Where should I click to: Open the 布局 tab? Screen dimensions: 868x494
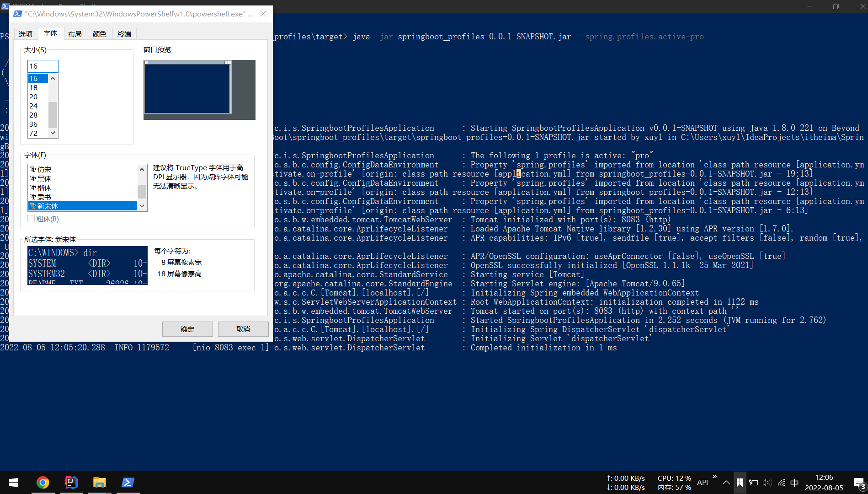click(x=75, y=34)
